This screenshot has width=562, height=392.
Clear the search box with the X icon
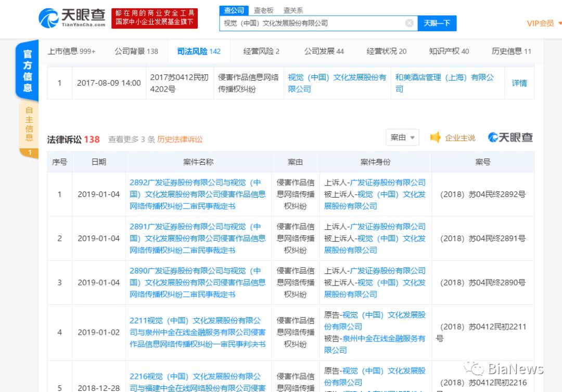pyautogui.click(x=410, y=23)
